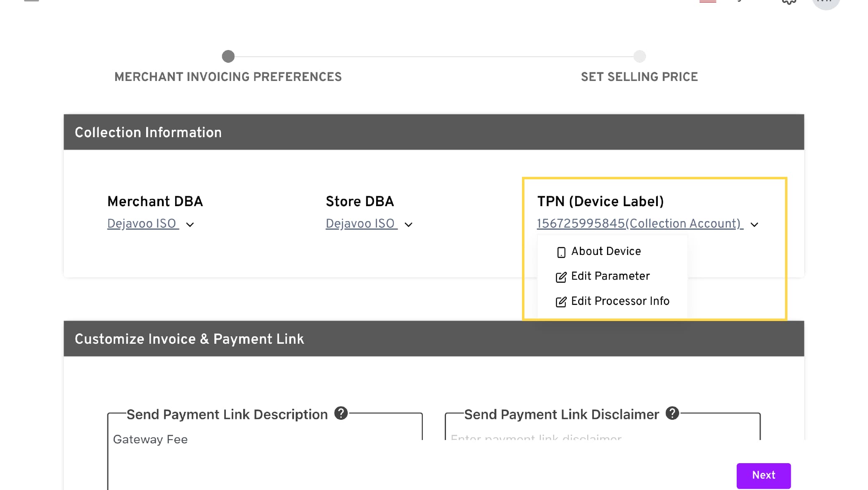The height and width of the screenshot is (490, 868).
Task: Select the Edit Parameter menu option
Action: pyautogui.click(x=610, y=276)
